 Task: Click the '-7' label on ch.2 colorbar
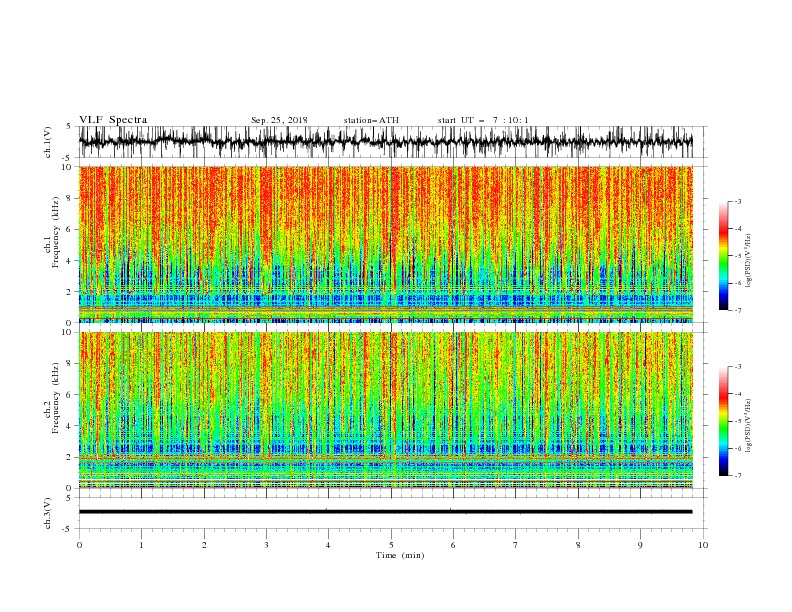click(738, 476)
